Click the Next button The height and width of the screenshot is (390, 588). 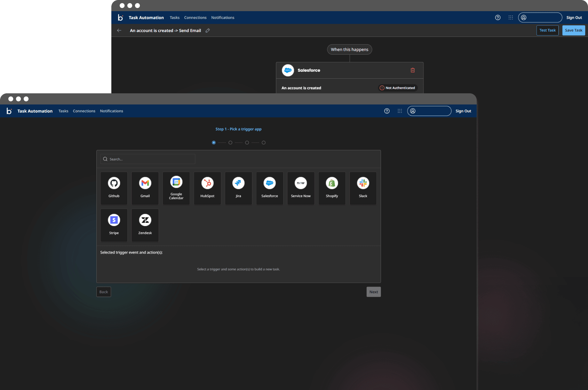click(373, 292)
